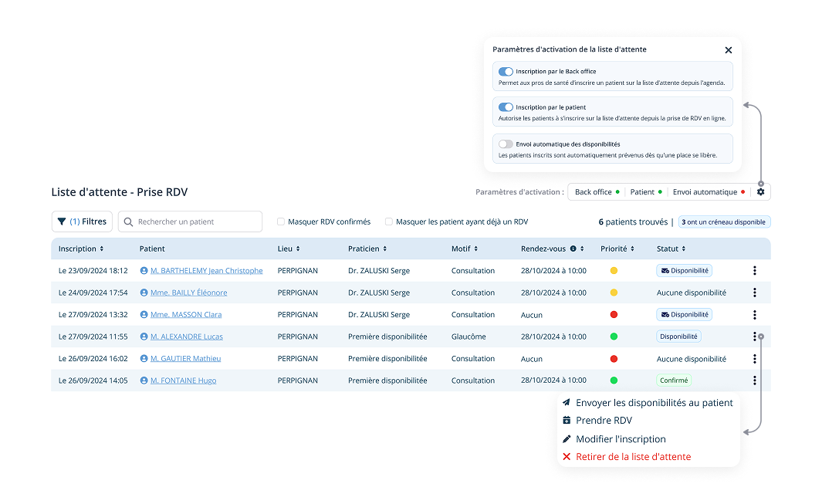
Task: Click the Back office activation indicator
Action: pyautogui.click(x=597, y=192)
